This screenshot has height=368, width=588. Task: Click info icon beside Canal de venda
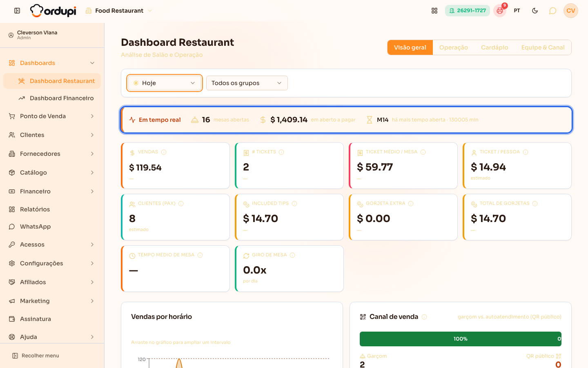tap(424, 317)
